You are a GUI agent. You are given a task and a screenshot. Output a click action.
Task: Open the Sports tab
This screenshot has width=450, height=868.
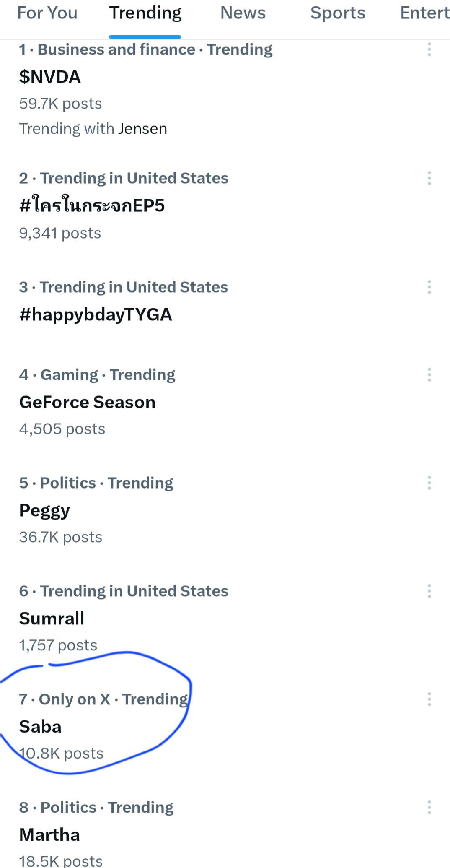click(338, 13)
